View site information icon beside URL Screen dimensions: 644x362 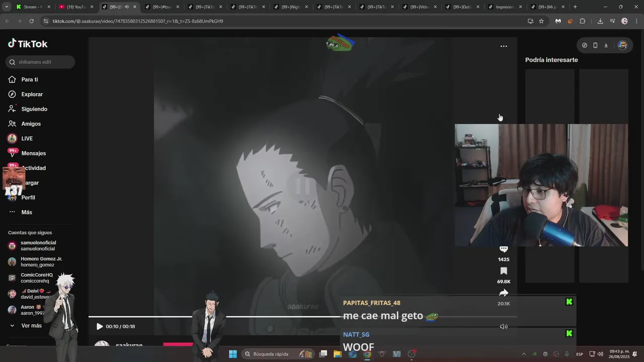46,21
